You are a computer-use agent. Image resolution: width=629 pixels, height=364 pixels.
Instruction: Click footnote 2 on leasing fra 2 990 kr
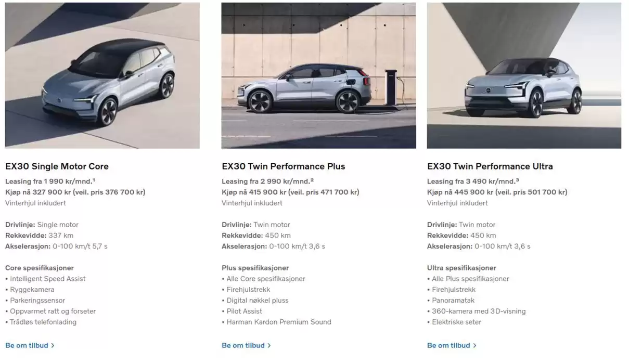tap(312, 180)
